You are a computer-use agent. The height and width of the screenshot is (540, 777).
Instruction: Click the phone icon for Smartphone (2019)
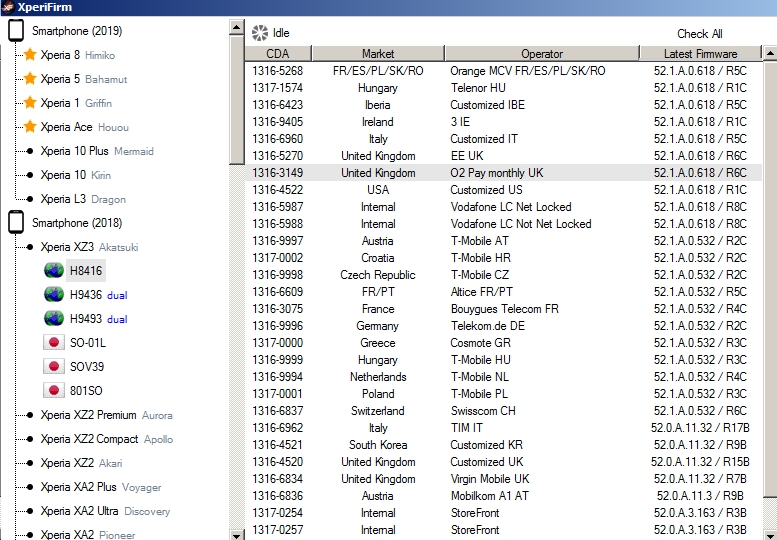16,31
